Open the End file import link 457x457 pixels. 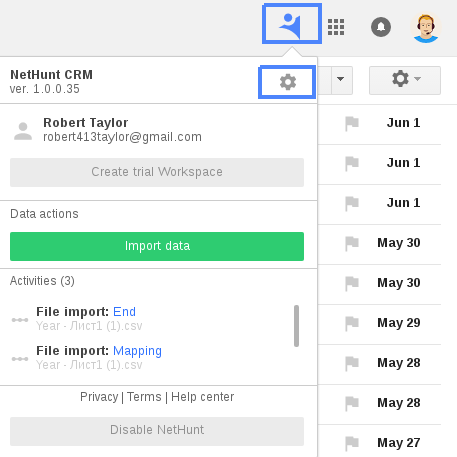124,312
